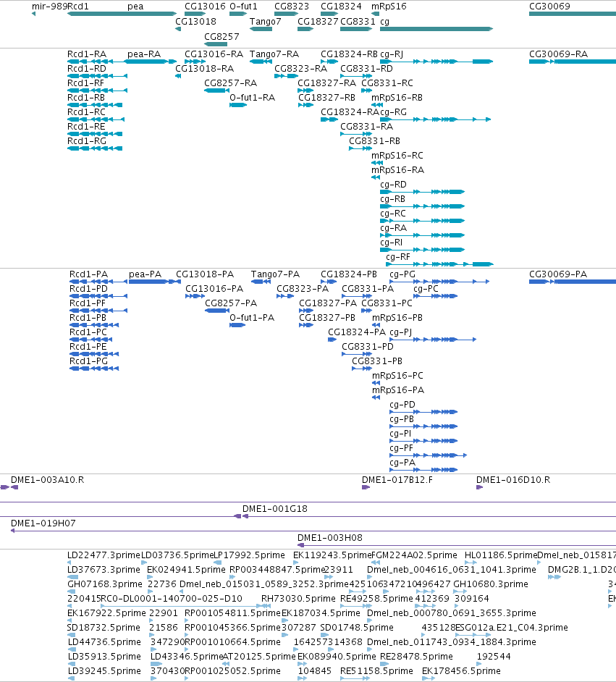Screen dimensions: 616x682
Task: Click transcript CG30069-RA
Action: pos(558,54)
